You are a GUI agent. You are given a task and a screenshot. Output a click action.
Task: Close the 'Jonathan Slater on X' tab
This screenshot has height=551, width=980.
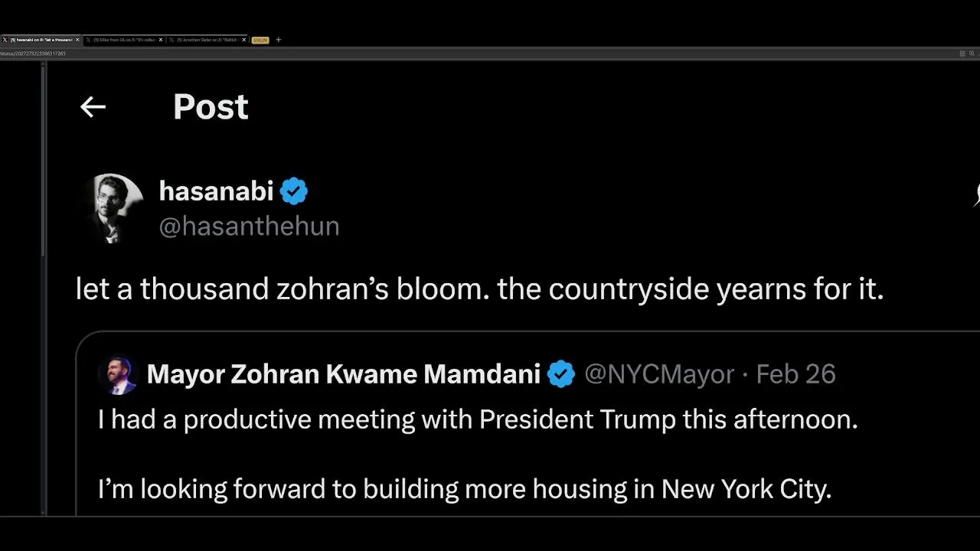point(244,40)
